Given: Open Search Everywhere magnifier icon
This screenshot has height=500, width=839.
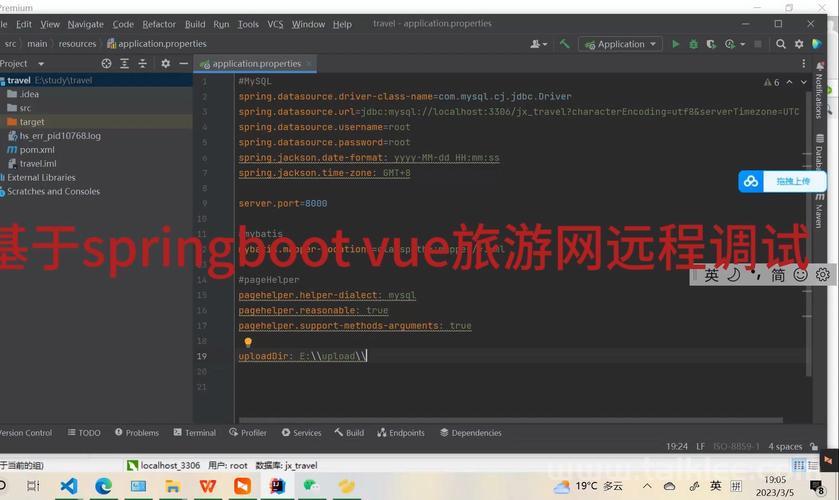Looking at the screenshot, I should click(781, 44).
